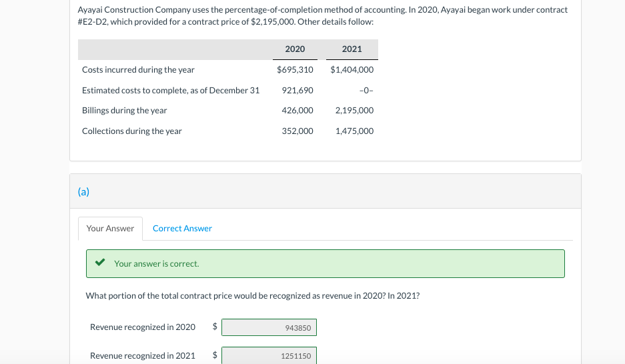Focus the Revenue recognized in 2021 field
Screen dimensions: 625x364
point(269,356)
